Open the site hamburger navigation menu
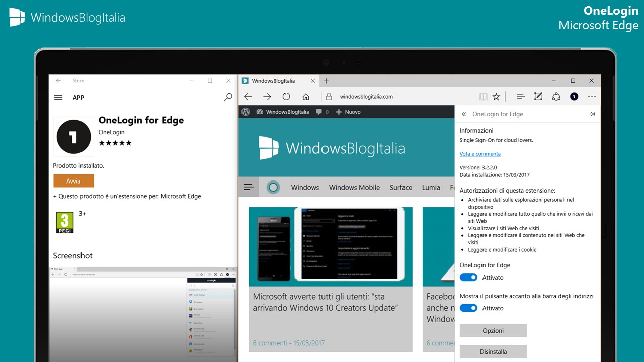This screenshot has height=362, width=644. click(x=249, y=187)
